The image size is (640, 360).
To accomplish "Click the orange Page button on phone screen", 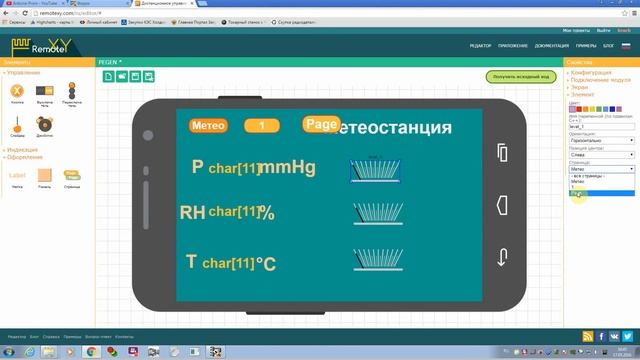I will coord(321,124).
